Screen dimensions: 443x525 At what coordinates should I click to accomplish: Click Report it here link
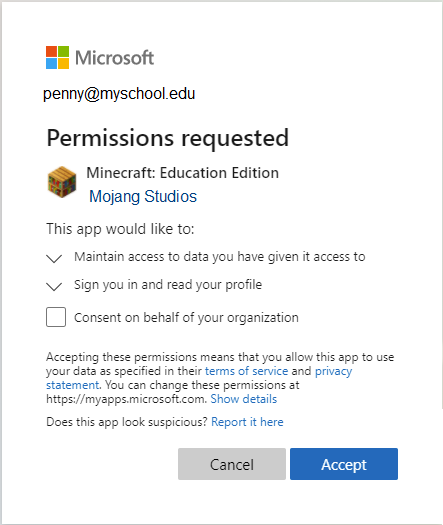(247, 422)
